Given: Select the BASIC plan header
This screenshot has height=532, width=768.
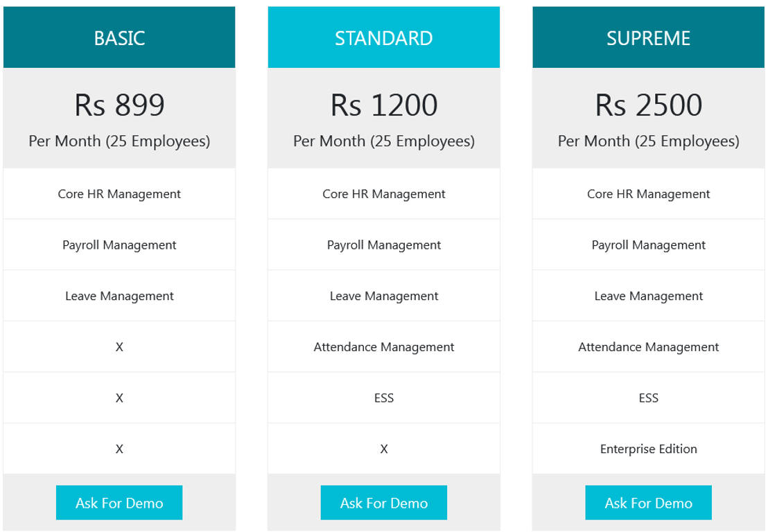Looking at the screenshot, I should pos(119,38).
